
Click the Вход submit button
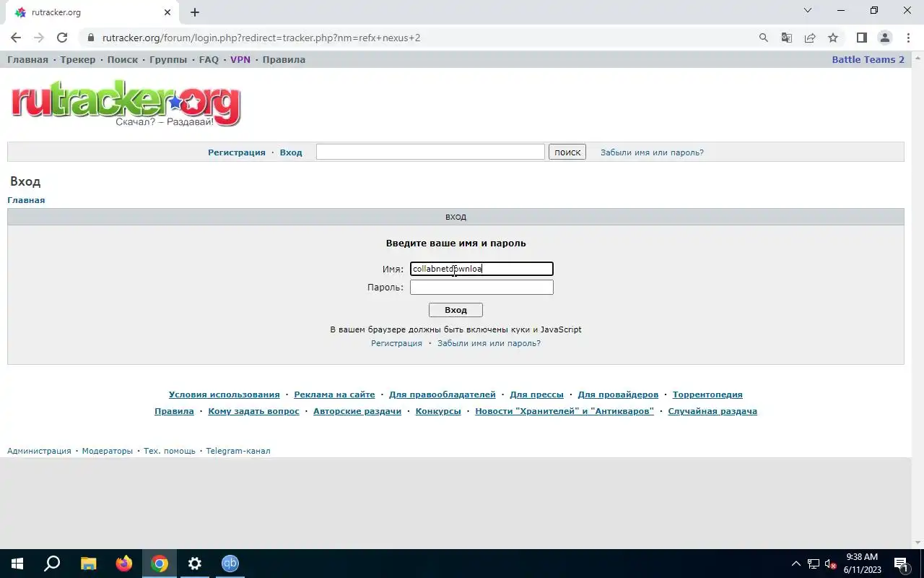point(456,310)
